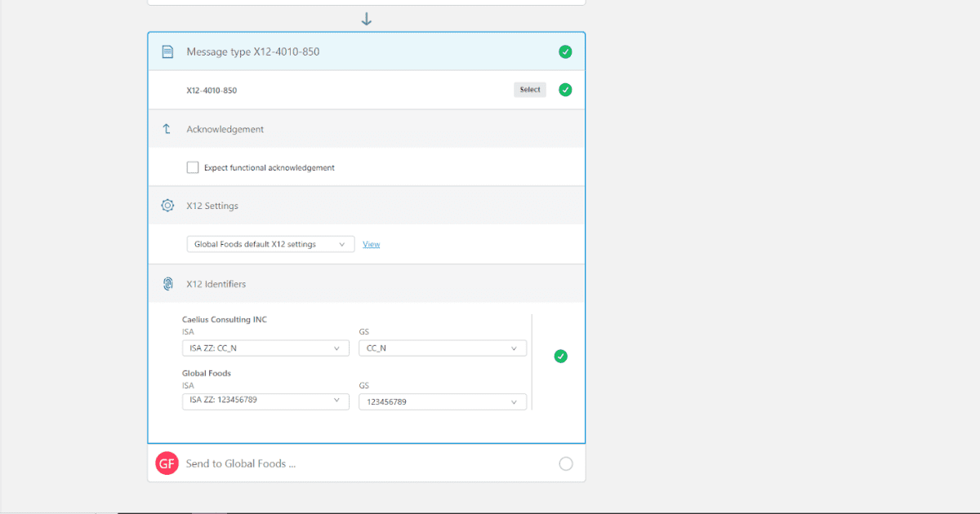Enable Expect functional acknowledgement checkbox
Image resolution: width=980 pixels, height=514 pixels.
click(193, 167)
